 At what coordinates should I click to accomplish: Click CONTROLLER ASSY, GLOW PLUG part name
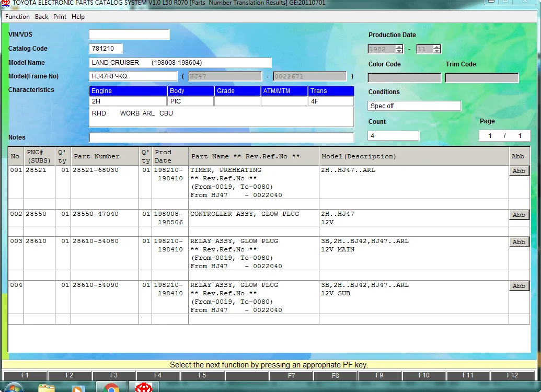coord(245,214)
